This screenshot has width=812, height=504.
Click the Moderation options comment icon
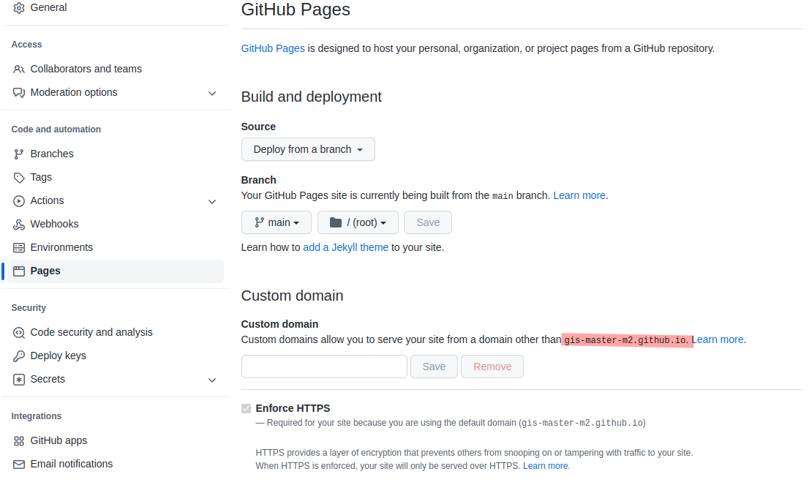point(18,93)
